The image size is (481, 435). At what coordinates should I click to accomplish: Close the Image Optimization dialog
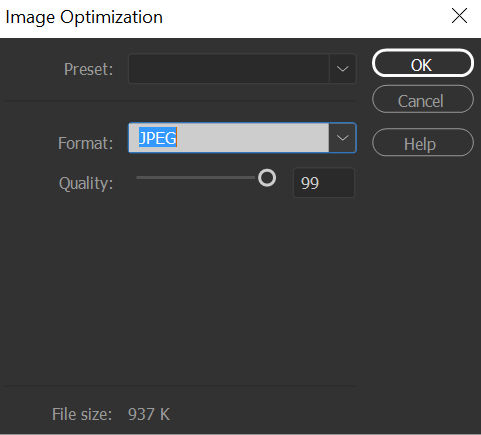coord(459,16)
